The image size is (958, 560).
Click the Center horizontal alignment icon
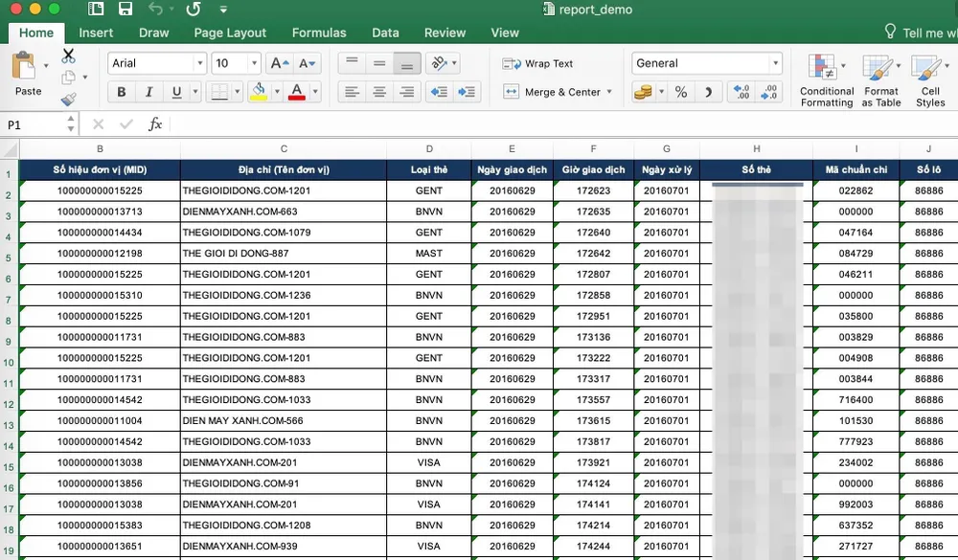point(379,92)
